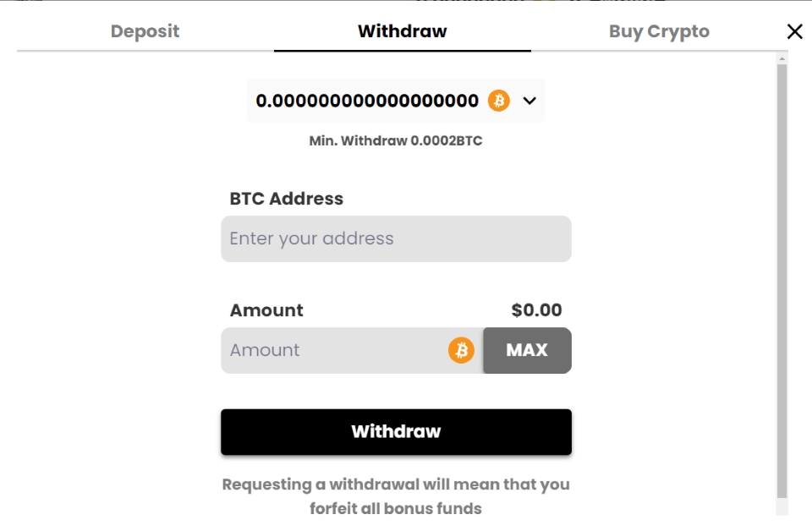Image resolution: width=812 pixels, height=531 pixels.
Task: Click the Bitcoin icon inside the Amount field
Action: click(461, 349)
